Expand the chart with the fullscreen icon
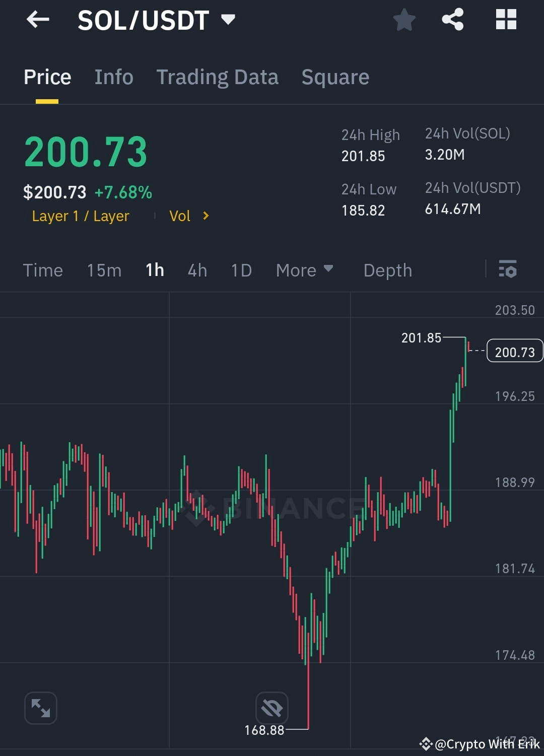This screenshot has width=544, height=756. coord(40,708)
